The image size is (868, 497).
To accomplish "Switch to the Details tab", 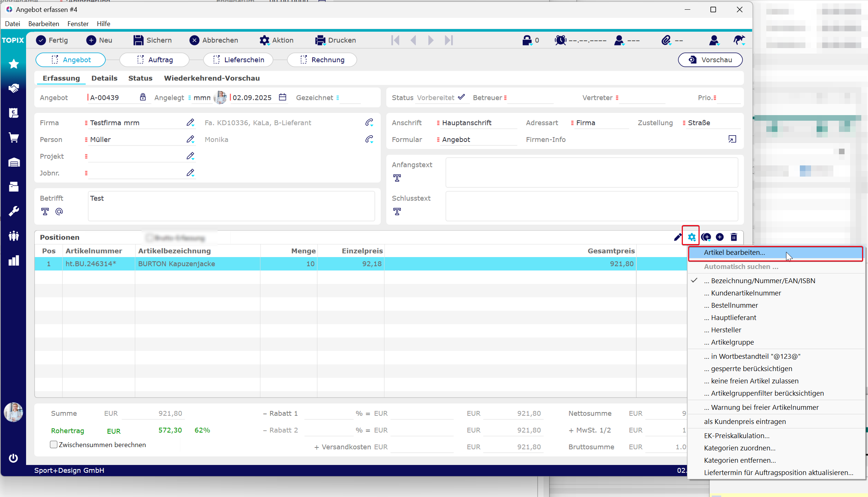I will pyautogui.click(x=104, y=78).
